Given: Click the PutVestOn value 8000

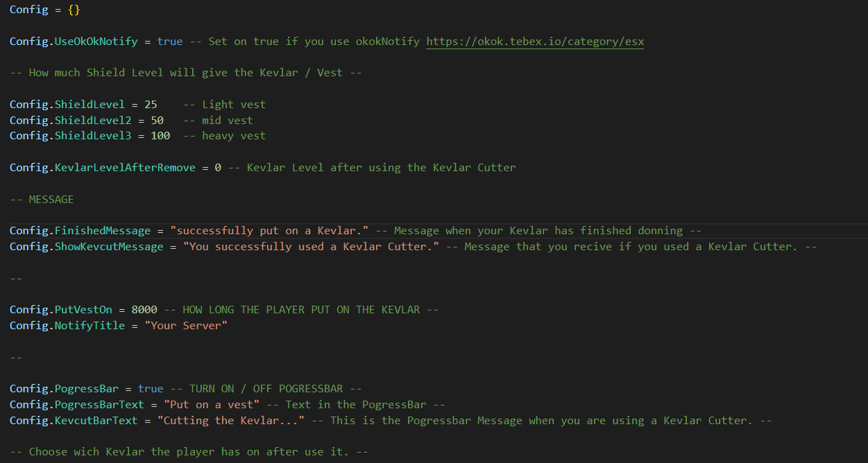Looking at the screenshot, I should pos(144,310).
